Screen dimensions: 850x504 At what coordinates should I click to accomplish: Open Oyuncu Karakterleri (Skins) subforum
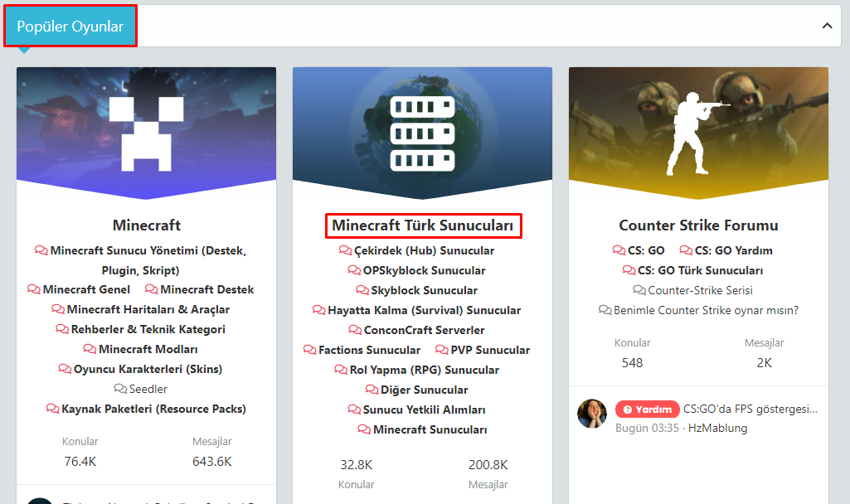pyautogui.click(x=148, y=369)
